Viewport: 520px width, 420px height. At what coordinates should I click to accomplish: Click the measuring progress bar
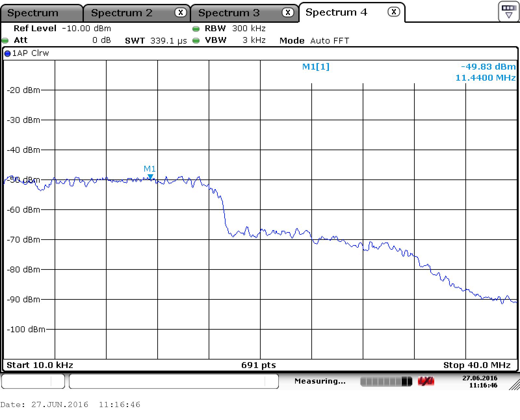tap(386, 381)
